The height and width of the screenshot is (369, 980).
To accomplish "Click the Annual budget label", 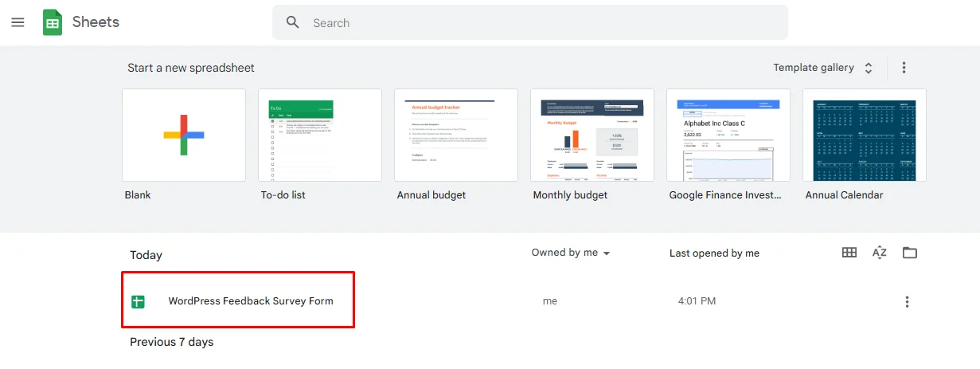I will point(431,195).
